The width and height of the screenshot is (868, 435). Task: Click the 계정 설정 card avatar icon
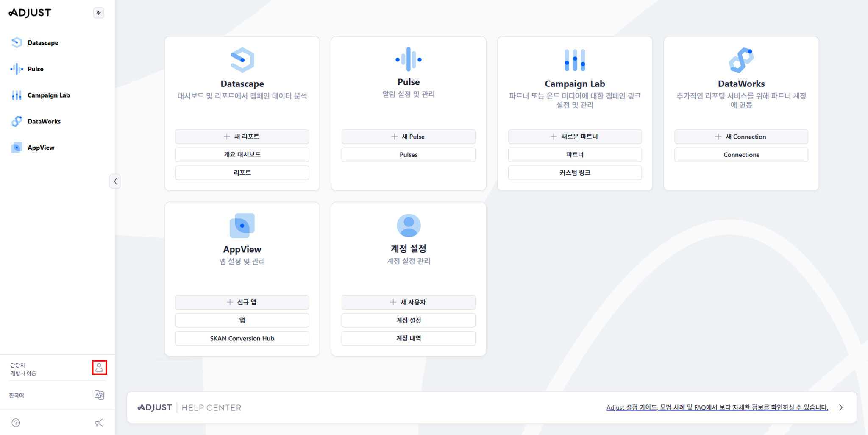coord(409,225)
